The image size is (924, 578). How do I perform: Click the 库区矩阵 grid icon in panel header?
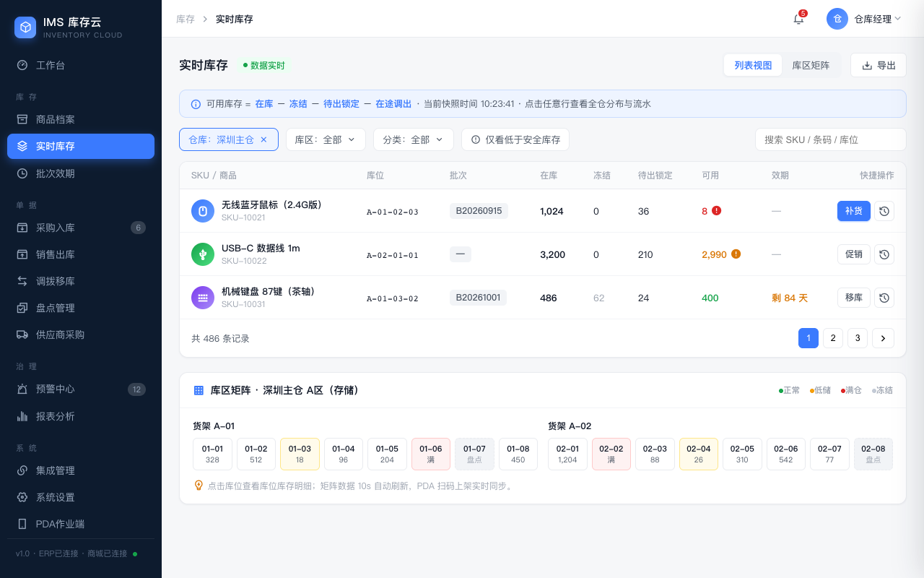(x=199, y=390)
